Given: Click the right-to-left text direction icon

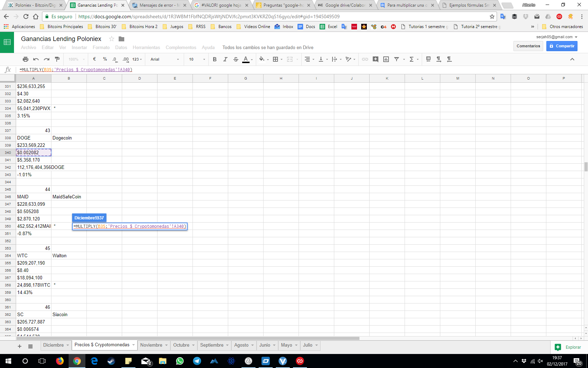Looking at the screenshot, I should [x=449, y=59].
